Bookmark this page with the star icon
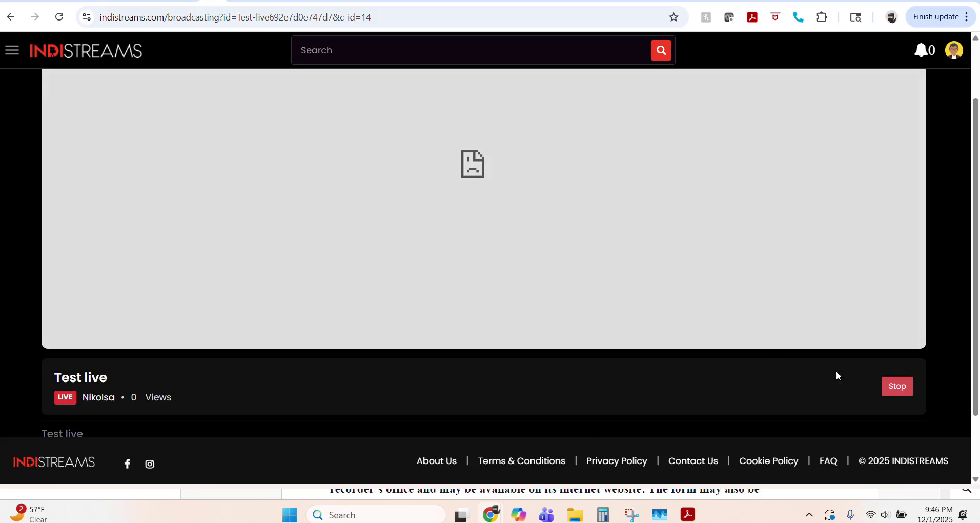The image size is (980, 523). (673, 17)
